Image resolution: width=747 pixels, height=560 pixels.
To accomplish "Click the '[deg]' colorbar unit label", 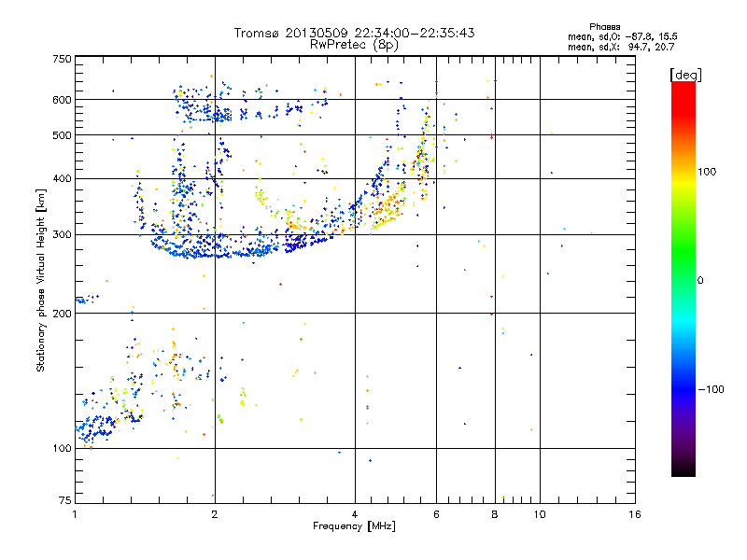I will click(685, 76).
